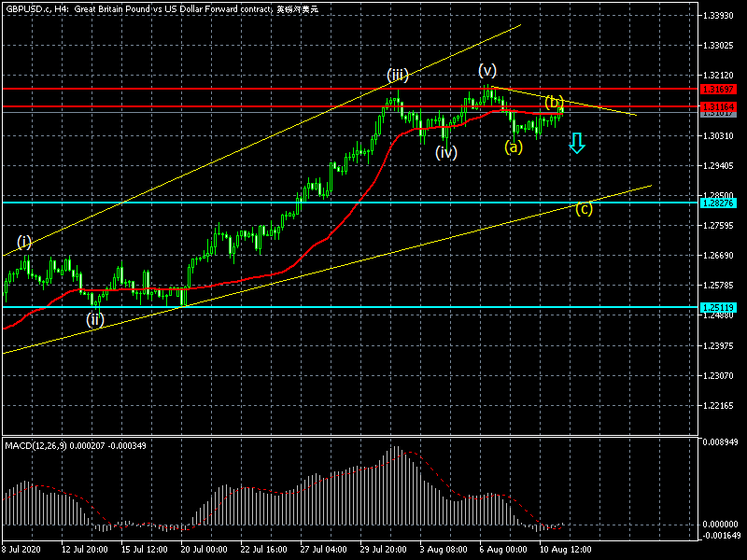Click the 1.25785 price axis value

[x=718, y=286]
